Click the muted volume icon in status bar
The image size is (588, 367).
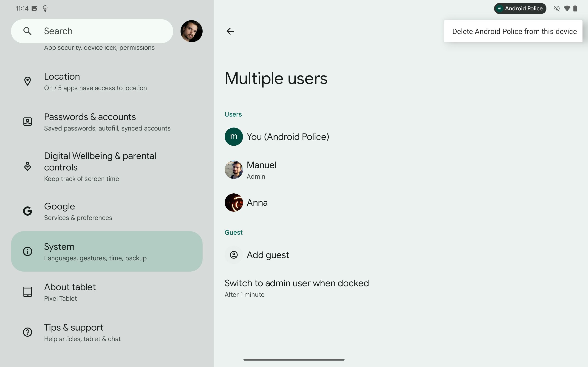coord(557,8)
